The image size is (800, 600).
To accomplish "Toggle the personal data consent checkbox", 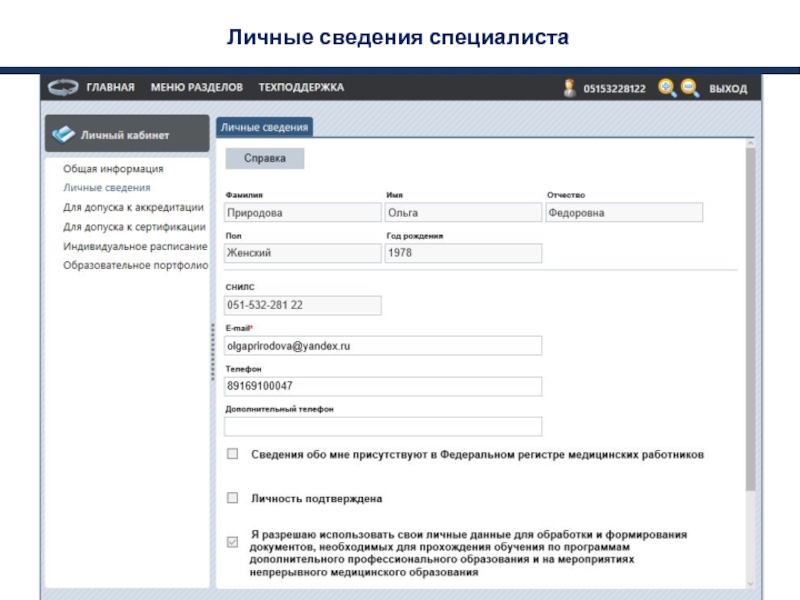I will pos(232,542).
